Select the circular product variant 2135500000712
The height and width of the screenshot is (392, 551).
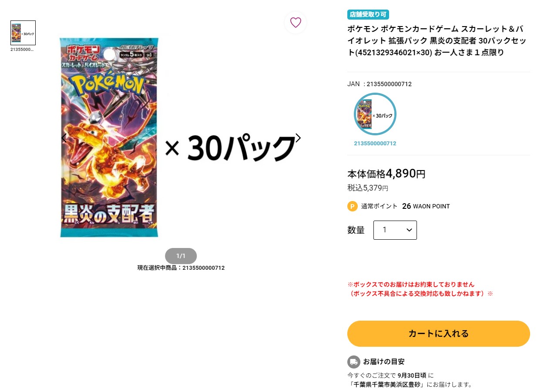375,114
